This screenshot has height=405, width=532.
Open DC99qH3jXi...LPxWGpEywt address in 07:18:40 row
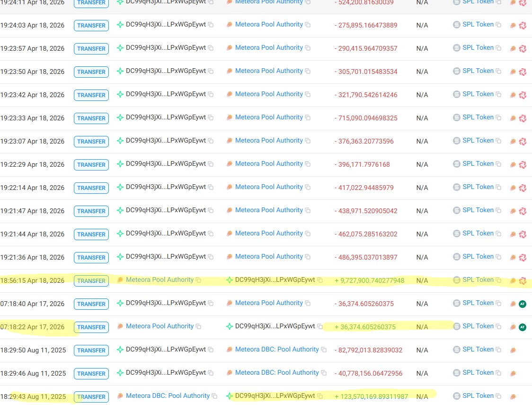pyautogui.click(x=166, y=303)
